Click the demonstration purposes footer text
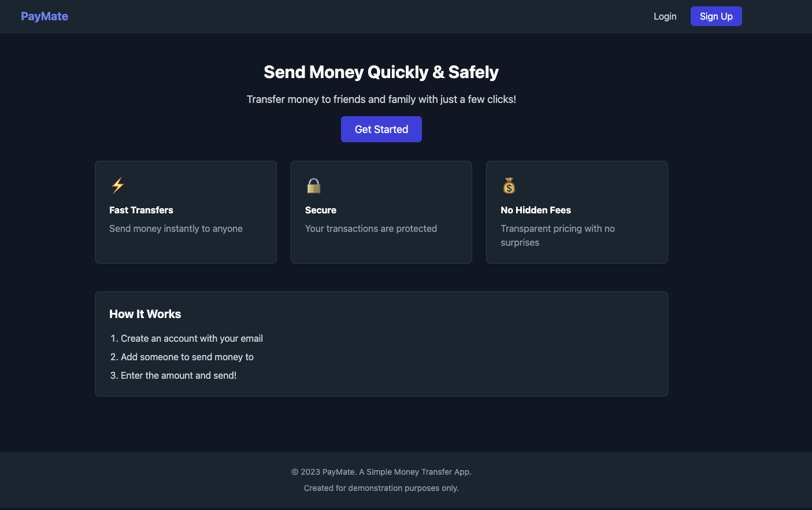812x510 pixels. pyautogui.click(x=381, y=488)
